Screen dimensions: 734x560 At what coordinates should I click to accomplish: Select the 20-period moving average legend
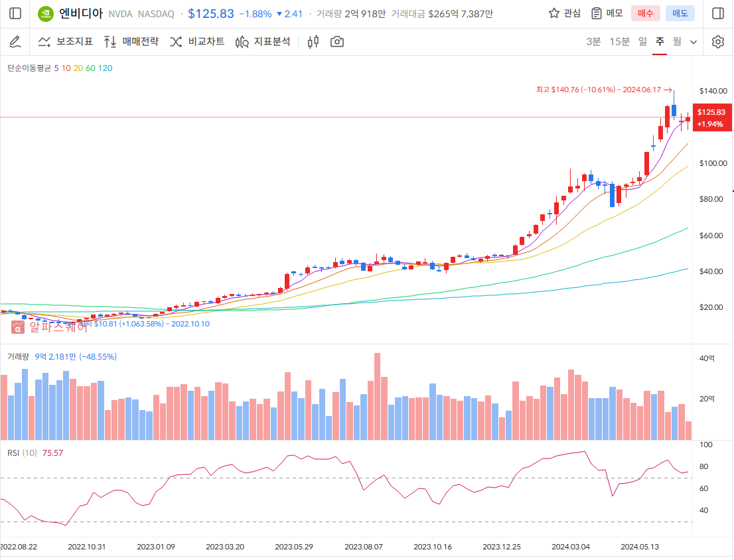coord(78,68)
